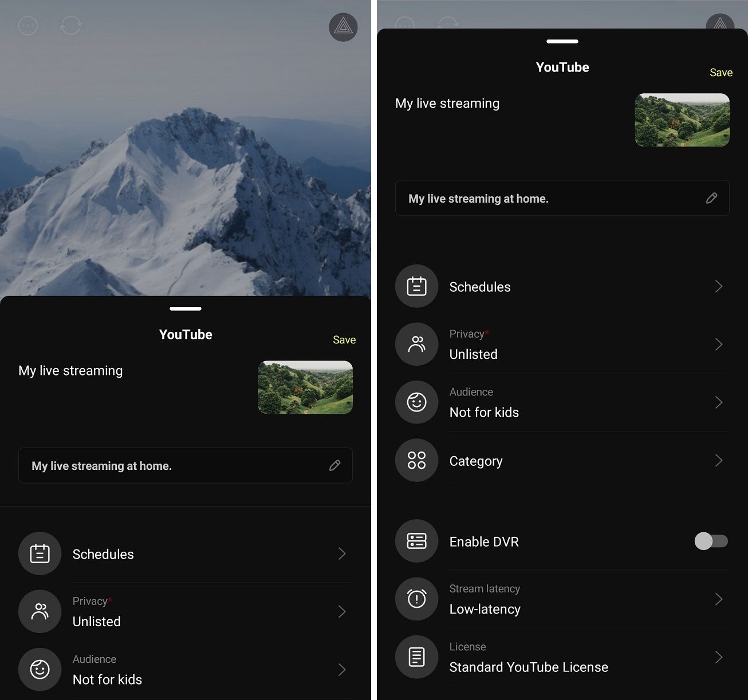Tap the sheet drag handle below the mountain photo
Image resolution: width=748 pixels, height=700 pixels.
[x=186, y=309]
